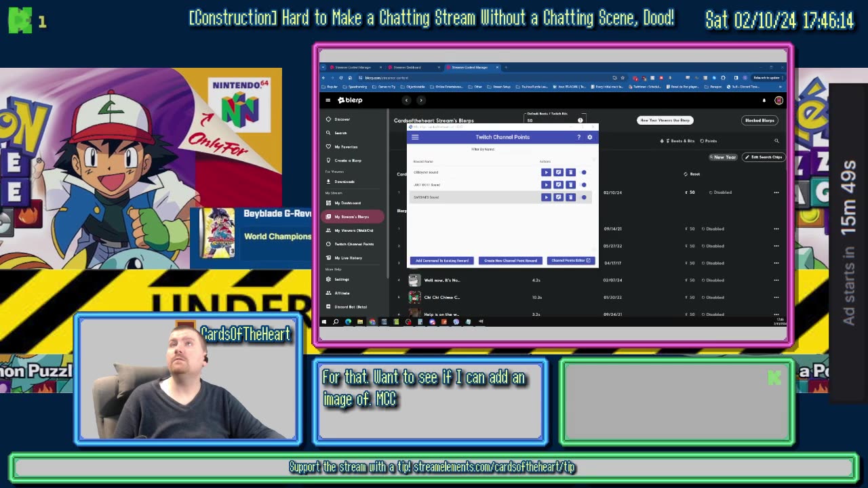Open more options for the 01/30/22 blerp
The width and height of the screenshot is (868, 488).
(776, 297)
